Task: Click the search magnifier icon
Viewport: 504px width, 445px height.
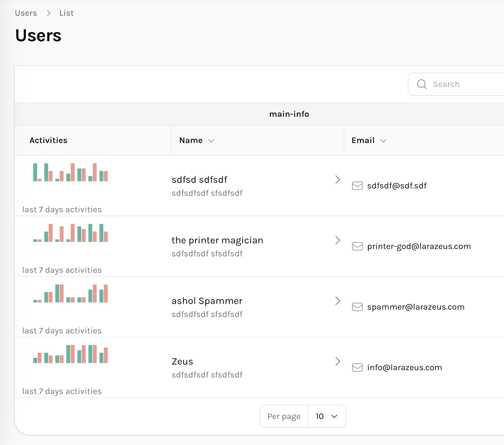Action: click(421, 84)
